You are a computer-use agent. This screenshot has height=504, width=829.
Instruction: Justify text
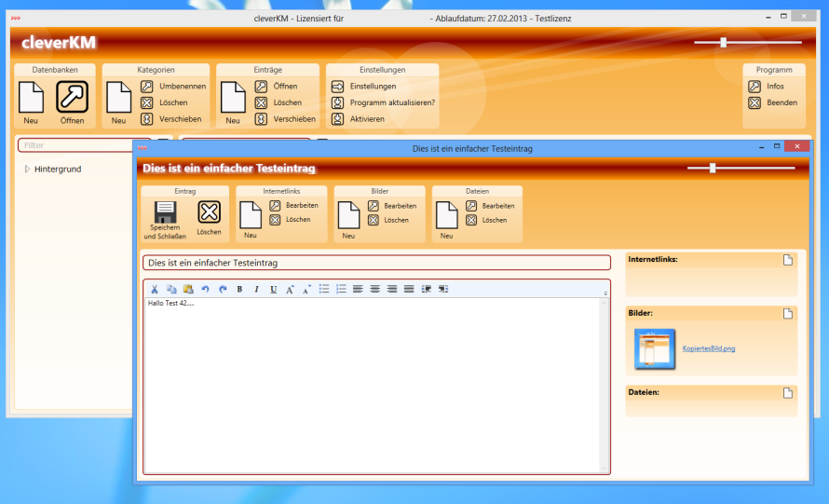click(x=409, y=289)
